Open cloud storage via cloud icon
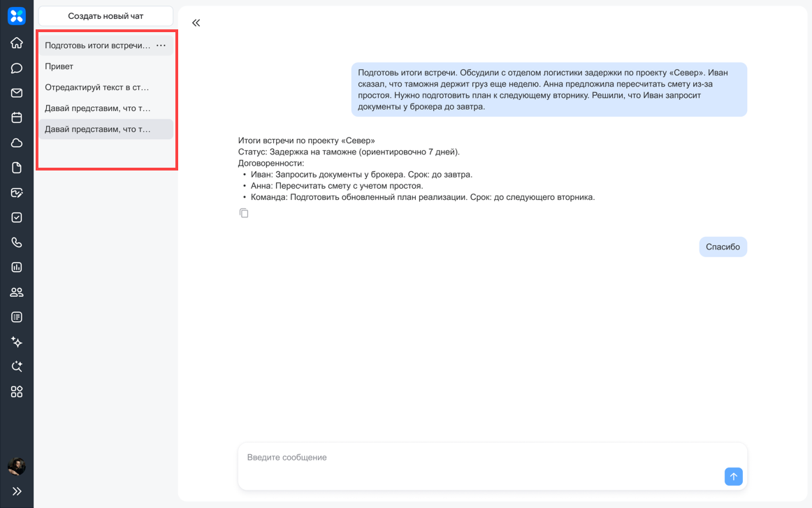 pos(17,143)
